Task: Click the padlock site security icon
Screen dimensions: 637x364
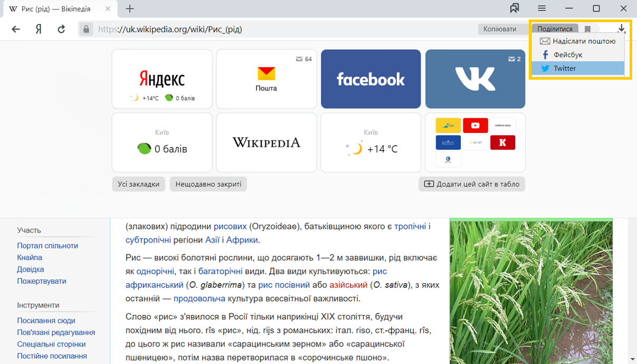Action: 85,29
